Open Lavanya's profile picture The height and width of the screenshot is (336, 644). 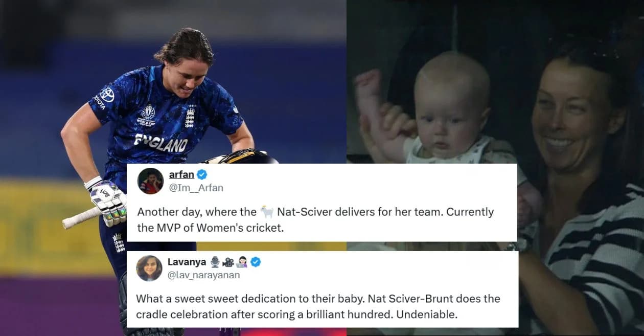click(149, 268)
